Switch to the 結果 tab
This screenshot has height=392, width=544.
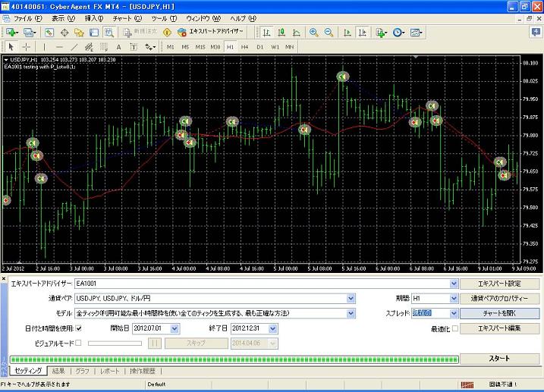[x=58, y=371]
